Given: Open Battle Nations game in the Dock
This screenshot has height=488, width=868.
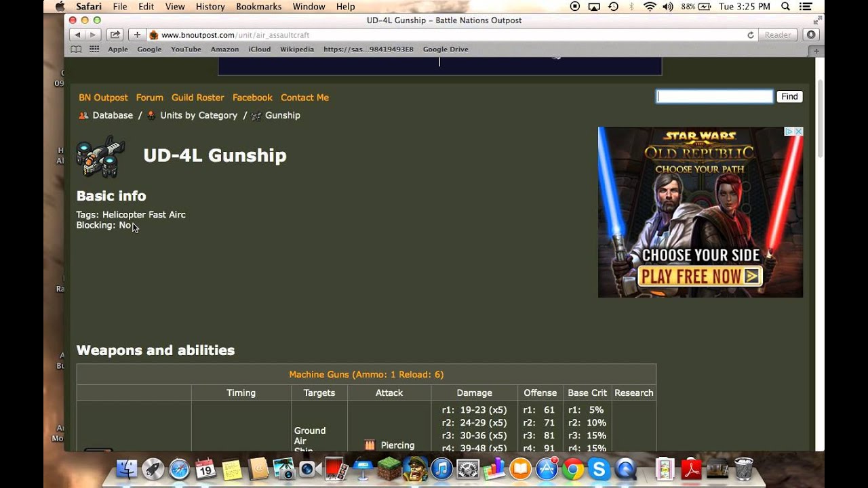Looking at the screenshot, I should [x=415, y=469].
